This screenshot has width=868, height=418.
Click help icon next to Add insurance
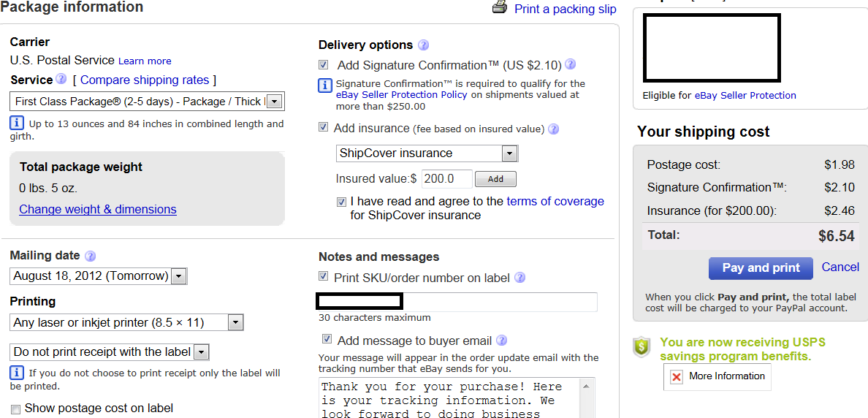(553, 129)
